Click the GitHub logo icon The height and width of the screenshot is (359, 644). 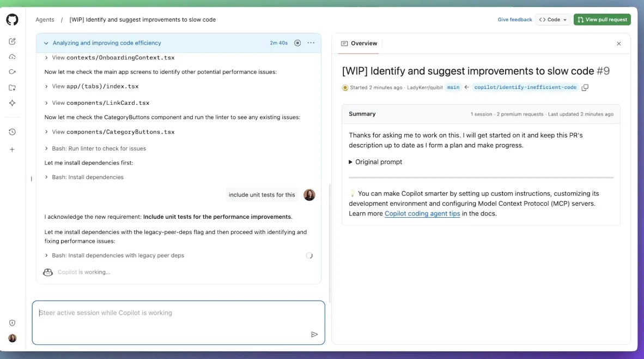[x=12, y=20]
